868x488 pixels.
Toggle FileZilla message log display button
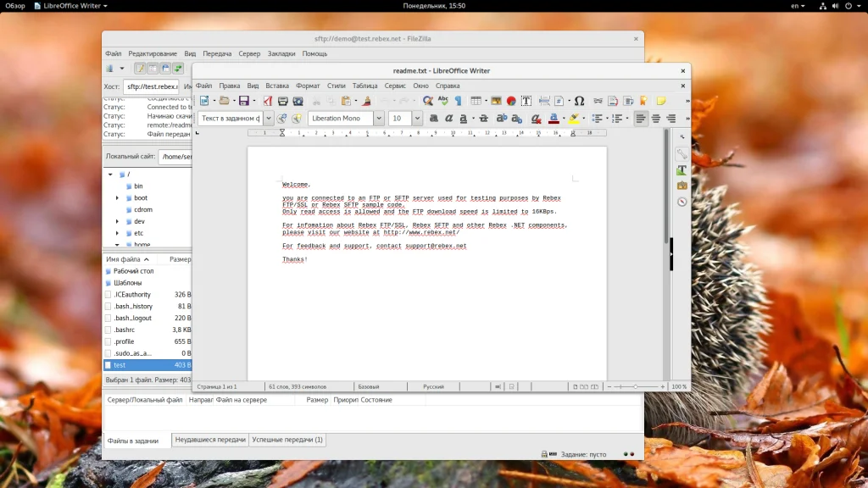(139, 69)
